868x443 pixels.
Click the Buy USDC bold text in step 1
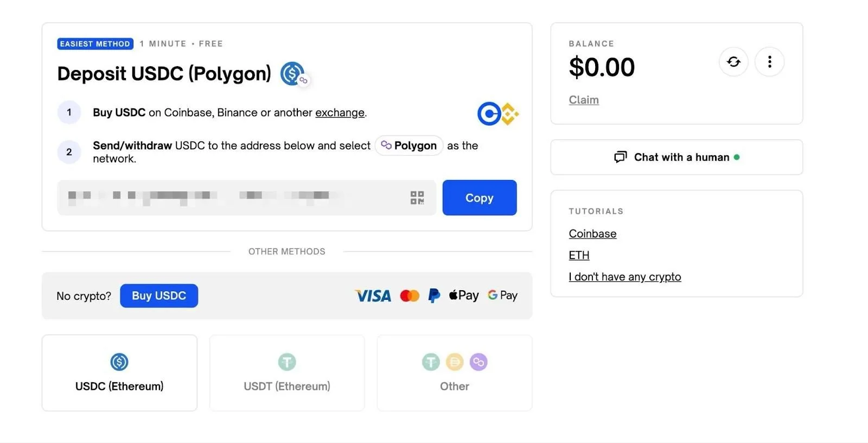click(x=119, y=112)
